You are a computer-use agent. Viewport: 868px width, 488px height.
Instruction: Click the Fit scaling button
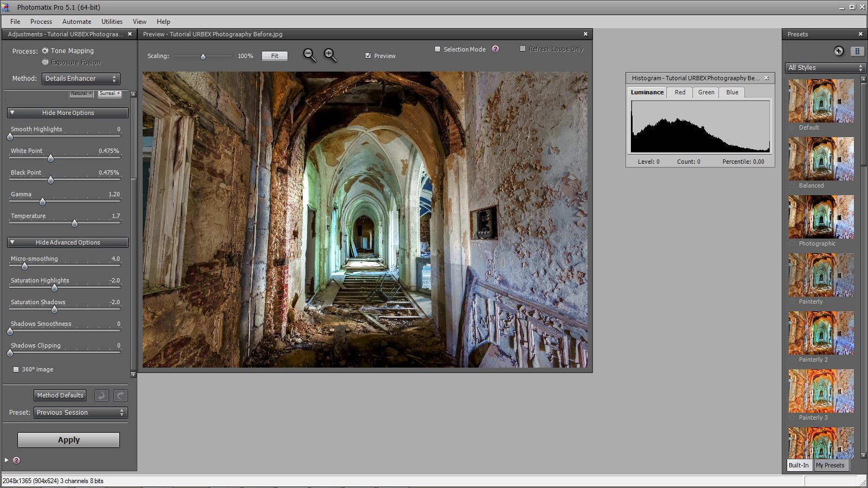point(275,56)
